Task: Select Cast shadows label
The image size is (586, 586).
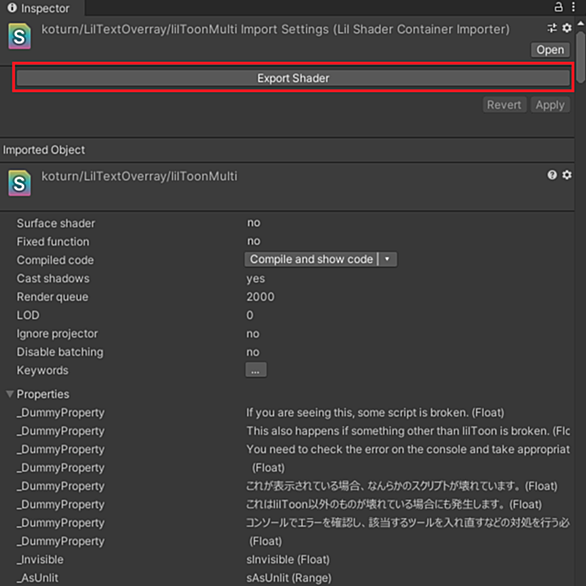Action: click(x=53, y=278)
